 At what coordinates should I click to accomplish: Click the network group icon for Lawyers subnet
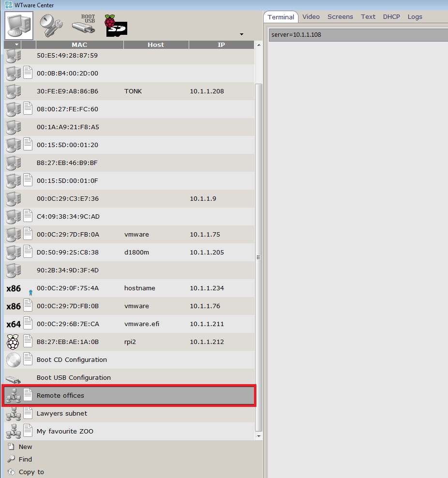(14, 414)
